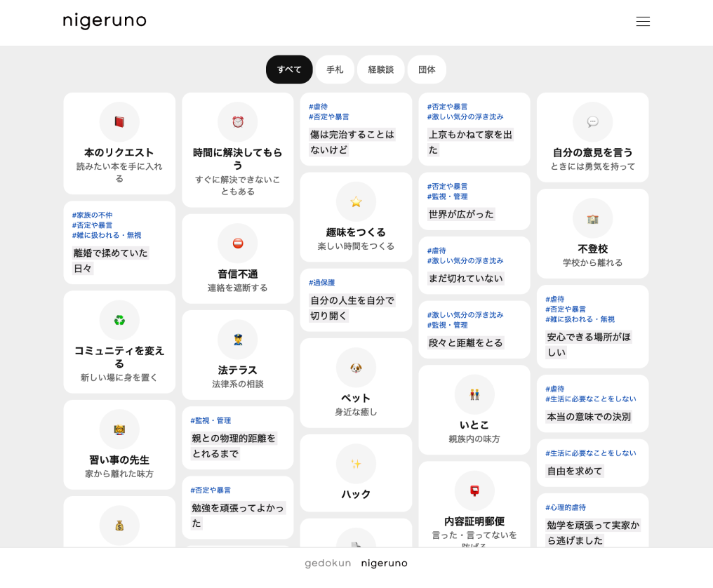
Task: Open the 不登校 card
Action: [x=592, y=234]
